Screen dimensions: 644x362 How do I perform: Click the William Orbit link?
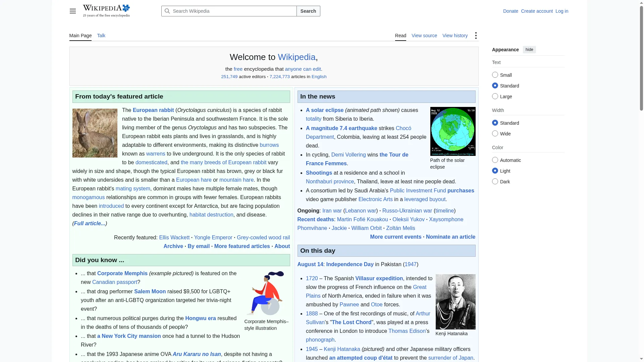(367, 228)
